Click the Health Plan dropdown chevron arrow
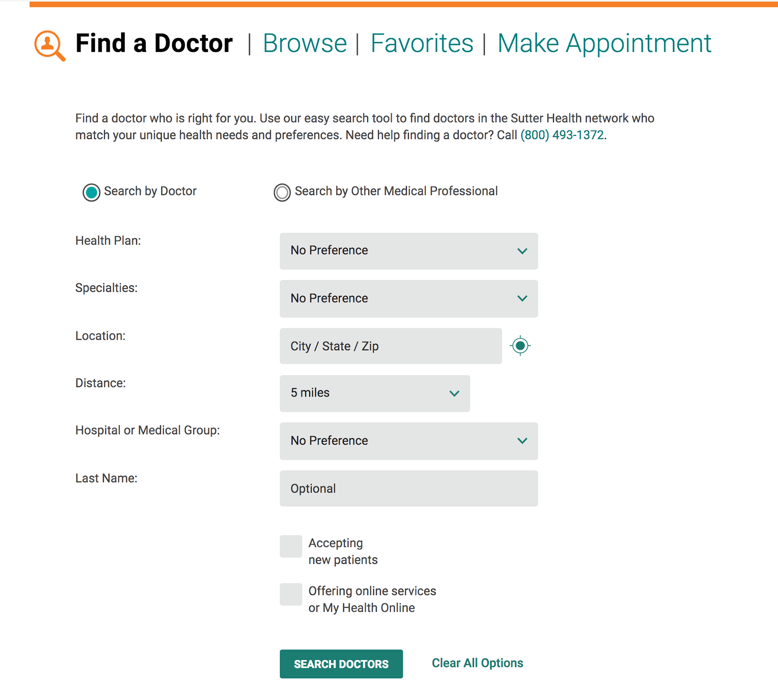The image size is (778, 700). point(522,251)
